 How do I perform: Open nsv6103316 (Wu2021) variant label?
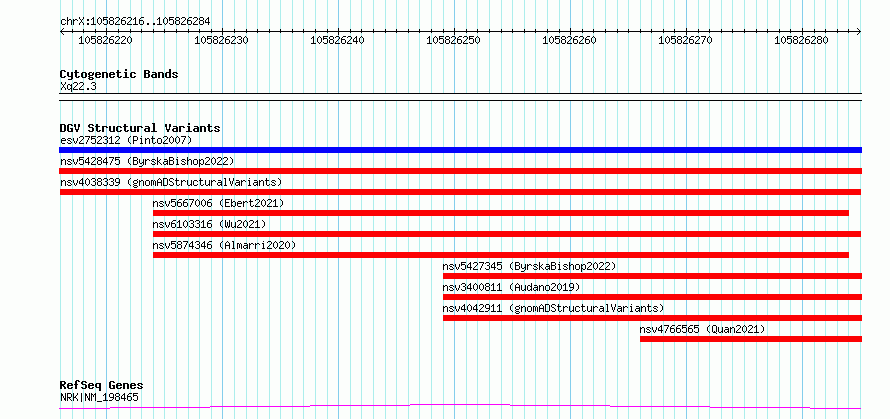click(209, 224)
